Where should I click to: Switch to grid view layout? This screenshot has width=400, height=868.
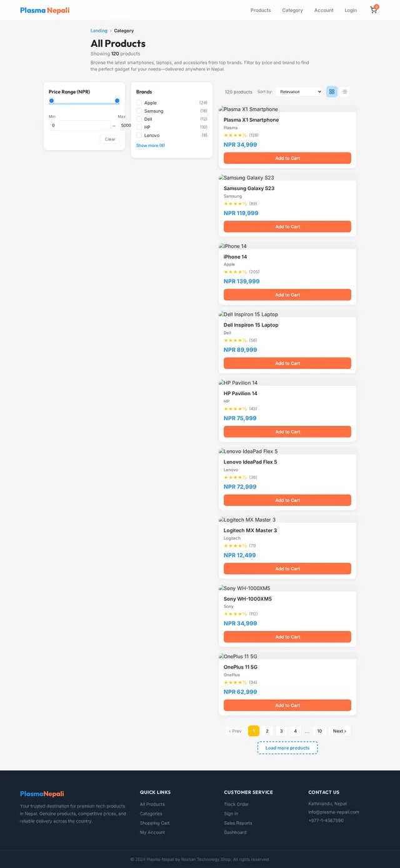point(332,91)
